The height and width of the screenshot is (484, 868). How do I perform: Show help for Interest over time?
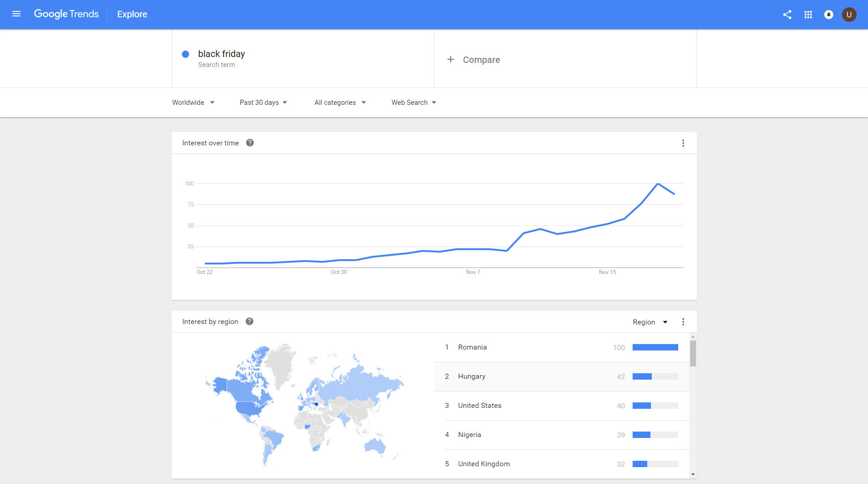(250, 143)
